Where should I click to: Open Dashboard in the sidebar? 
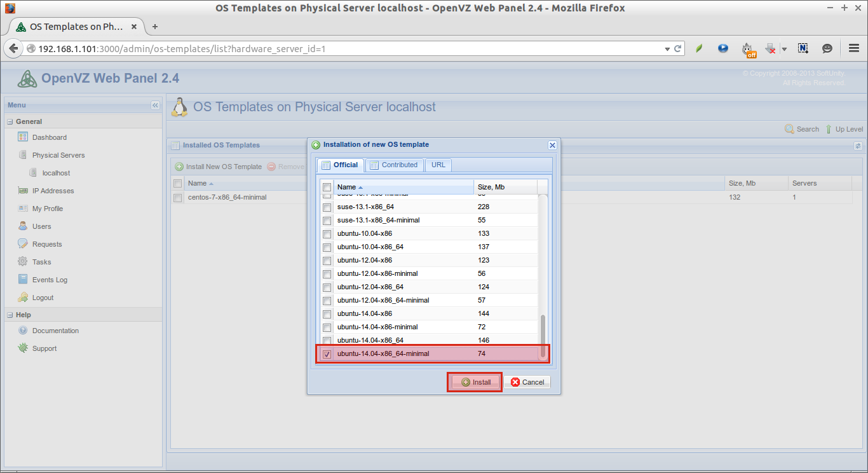coord(49,137)
